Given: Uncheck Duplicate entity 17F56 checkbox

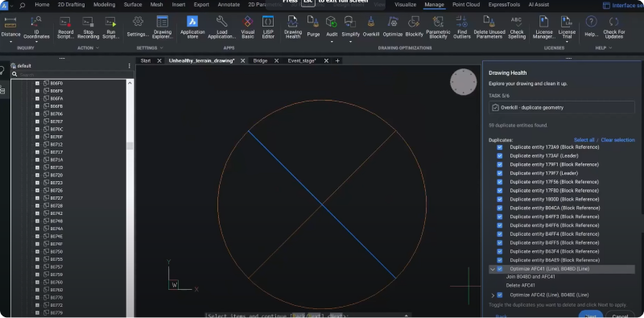Looking at the screenshot, I should pos(499,182).
